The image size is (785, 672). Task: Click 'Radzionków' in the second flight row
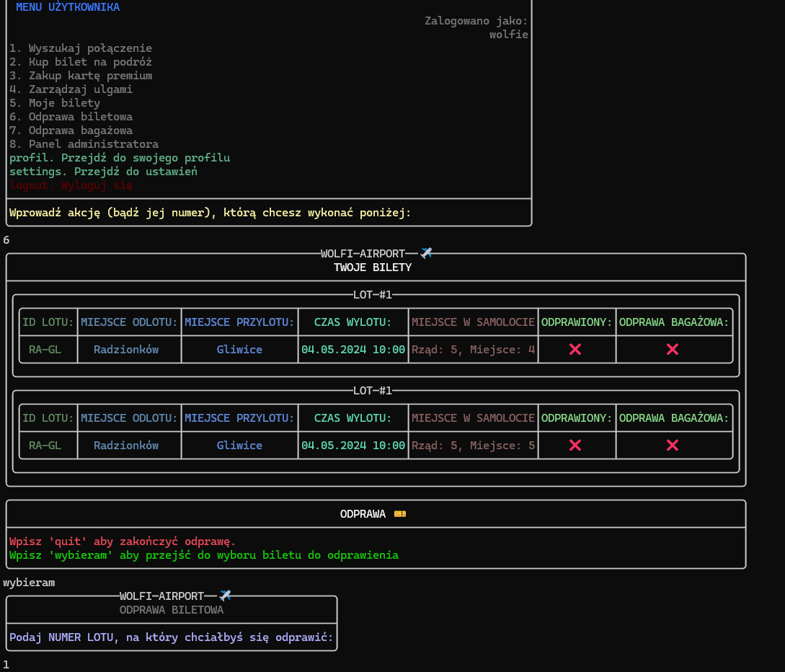point(126,445)
